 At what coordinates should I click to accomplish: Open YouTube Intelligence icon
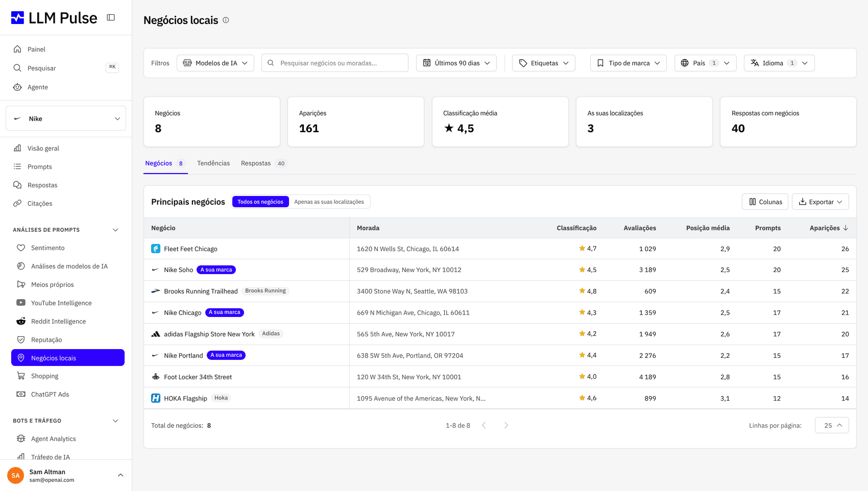coord(21,303)
